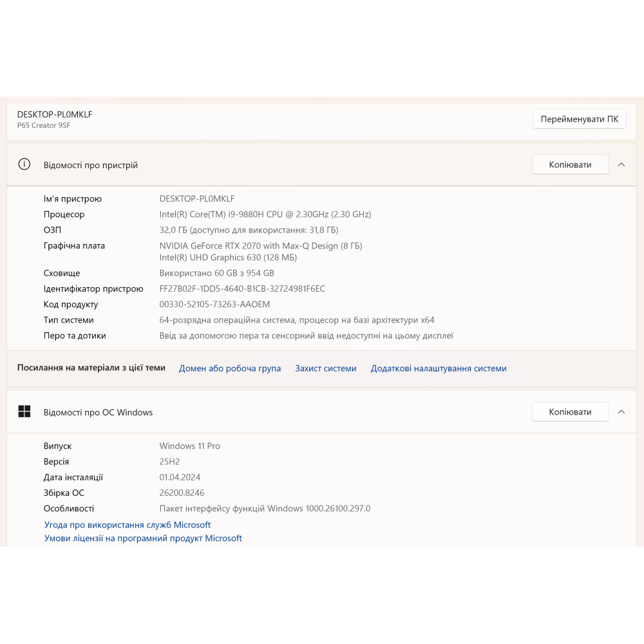
Task: Open Угода про використання служб Microsoft
Action: click(128, 525)
